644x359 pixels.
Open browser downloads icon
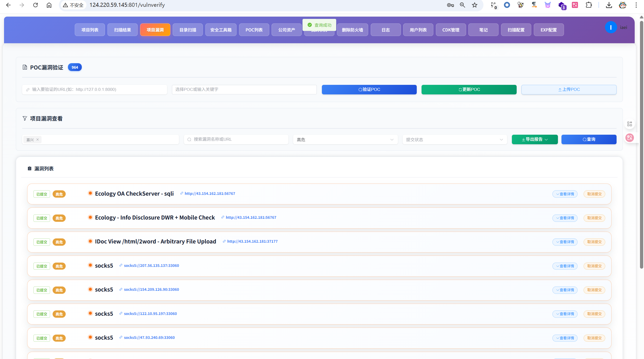pos(609,5)
